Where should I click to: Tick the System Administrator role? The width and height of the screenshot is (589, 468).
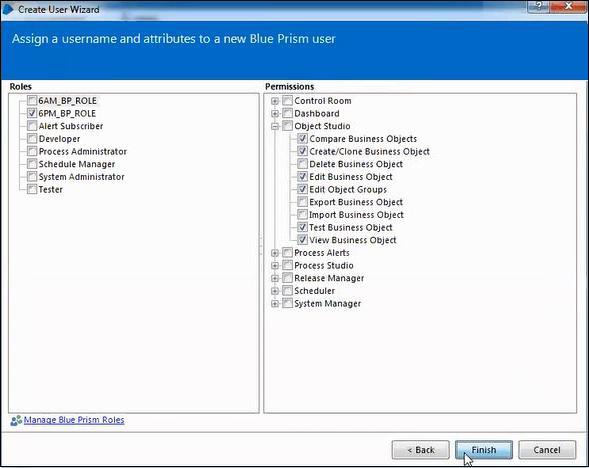pyautogui.click(x=32, y=177)
